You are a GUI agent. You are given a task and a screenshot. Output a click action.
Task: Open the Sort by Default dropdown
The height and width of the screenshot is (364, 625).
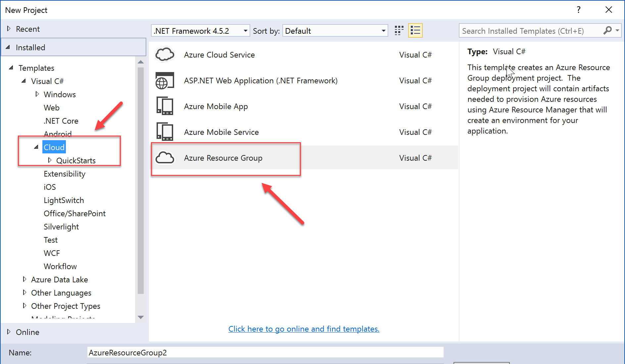click(335, 31)
